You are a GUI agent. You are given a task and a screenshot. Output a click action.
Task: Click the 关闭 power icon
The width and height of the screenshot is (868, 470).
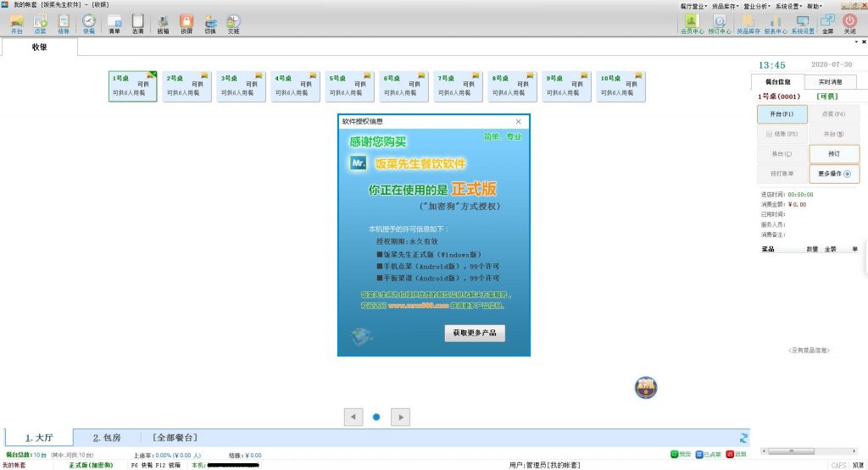tap(849, 24)
